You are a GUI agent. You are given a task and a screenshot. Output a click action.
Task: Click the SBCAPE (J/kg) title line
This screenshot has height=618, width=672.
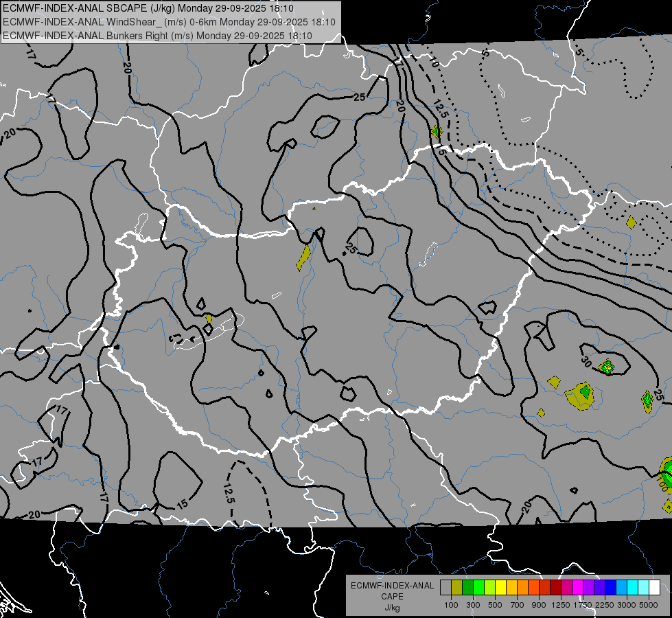148,8
